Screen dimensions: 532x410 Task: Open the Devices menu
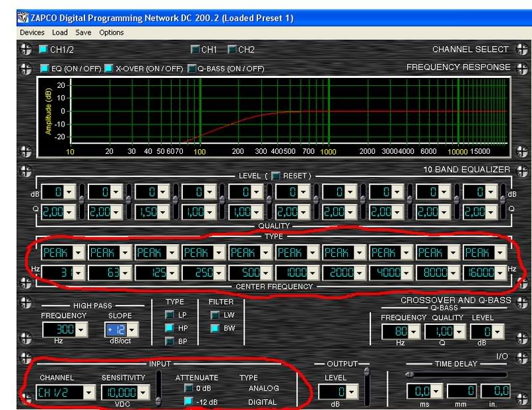tap(32, 33)
